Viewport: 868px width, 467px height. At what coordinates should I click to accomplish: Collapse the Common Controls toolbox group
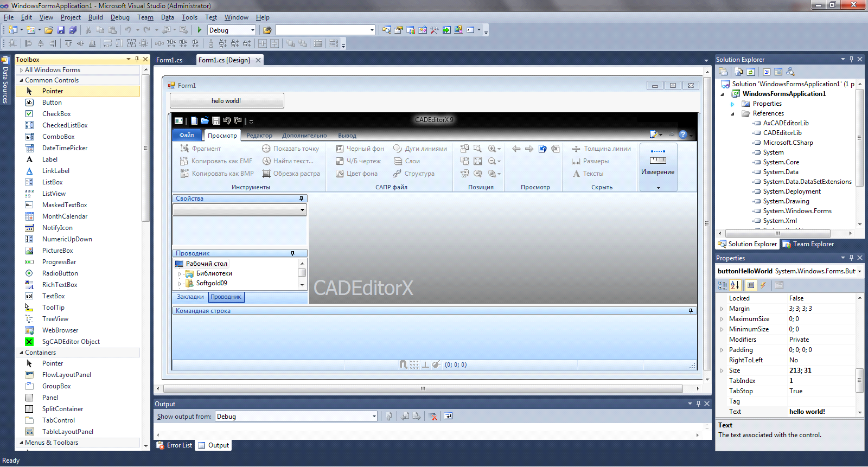[x=21, y=80]
